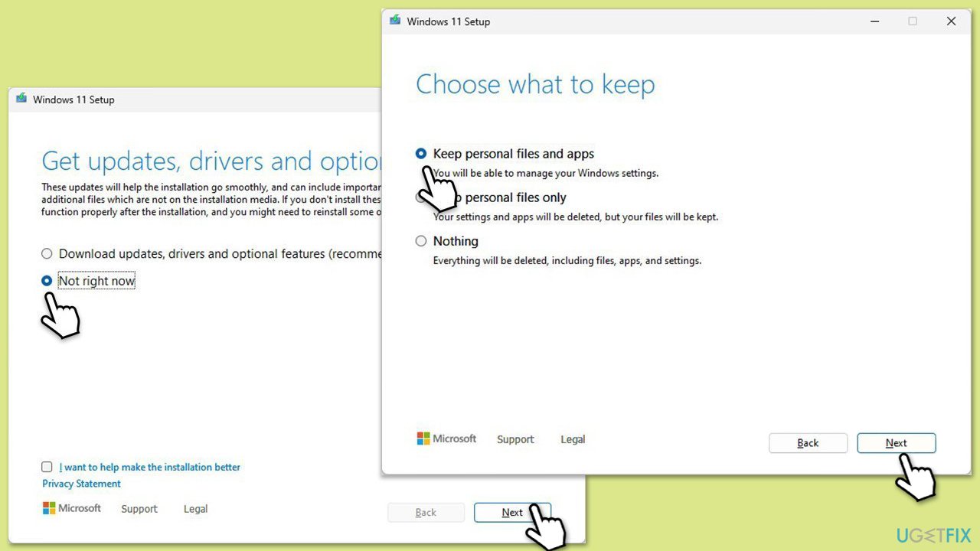
Task: Click Next in Get updates window
Action: (512, 513)
